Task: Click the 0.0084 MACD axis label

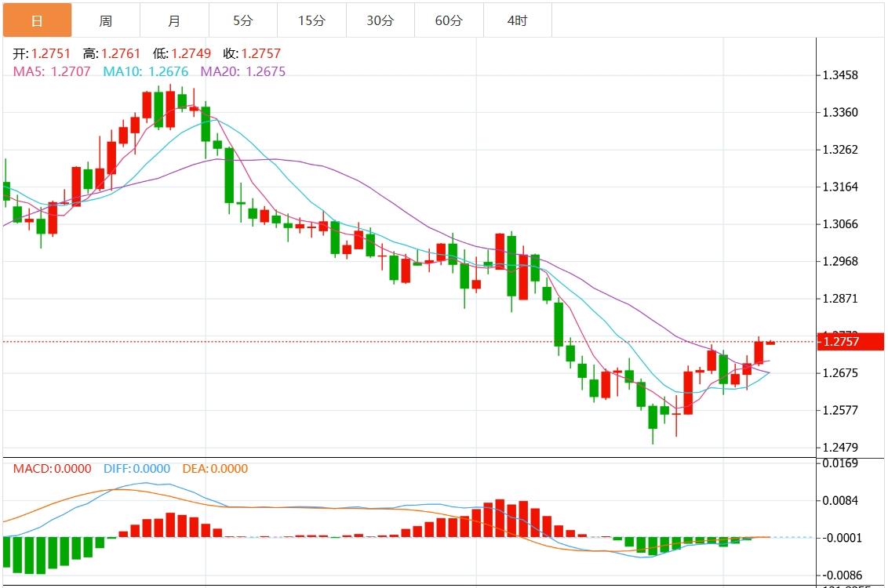Action: pos(839,501)
